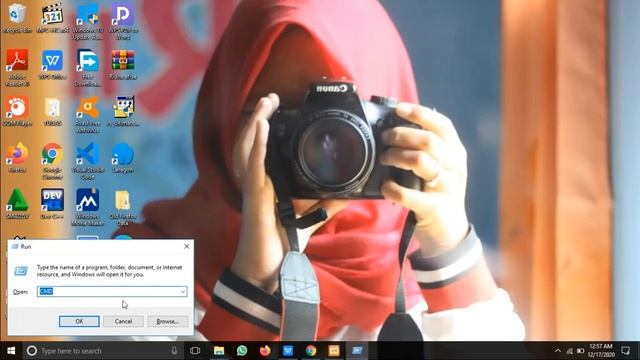Image resolution: width=640 pixels, height=360 pixels.
Task: Open Cortana circle in the taskbar
Action: coord(31,351)
